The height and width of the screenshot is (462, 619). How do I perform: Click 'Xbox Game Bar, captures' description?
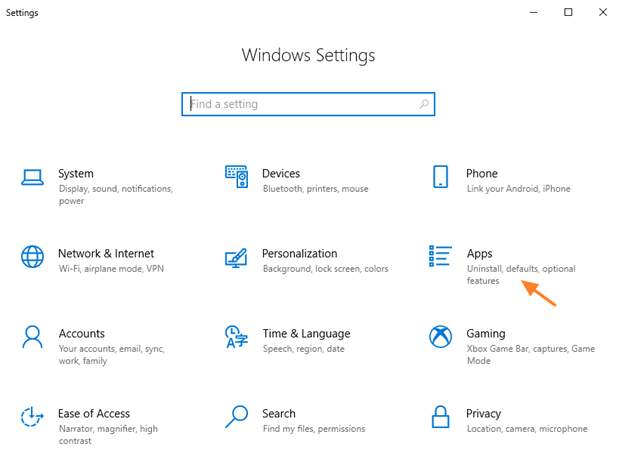pos(531,355)
